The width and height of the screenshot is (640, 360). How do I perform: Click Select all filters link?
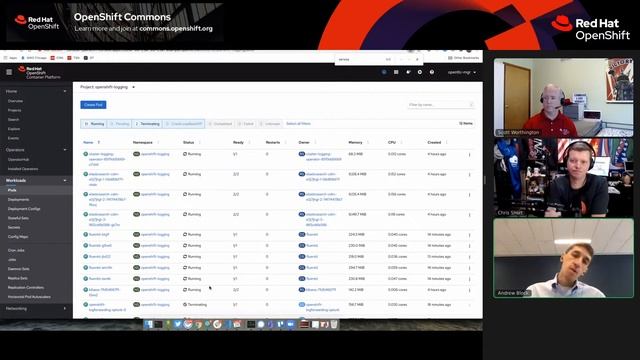[298, 124]
